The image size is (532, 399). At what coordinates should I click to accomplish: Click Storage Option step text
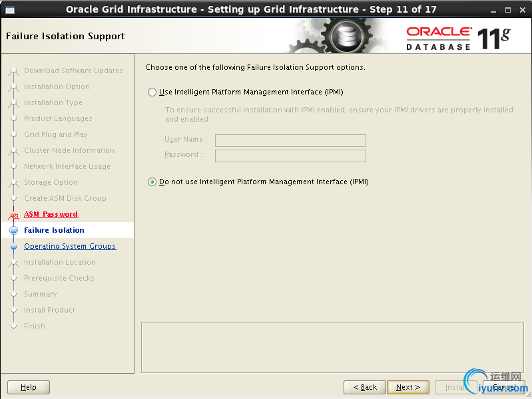[x=51, y=182]
